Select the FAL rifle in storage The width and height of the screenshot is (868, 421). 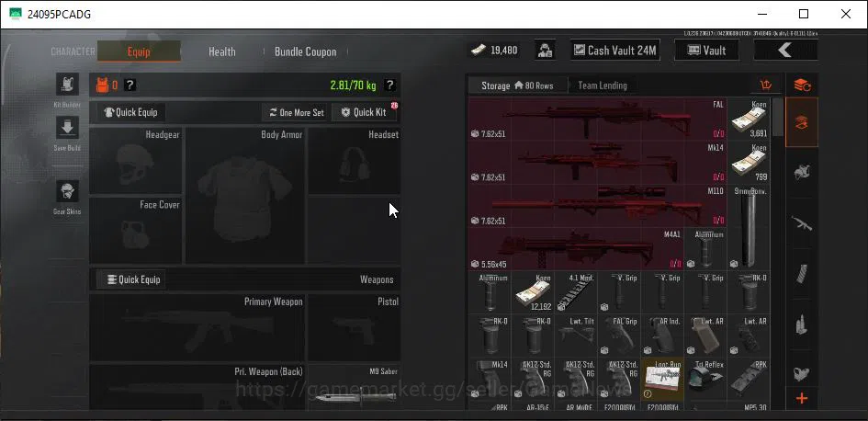pyautogui.click(x=597, y=119)
